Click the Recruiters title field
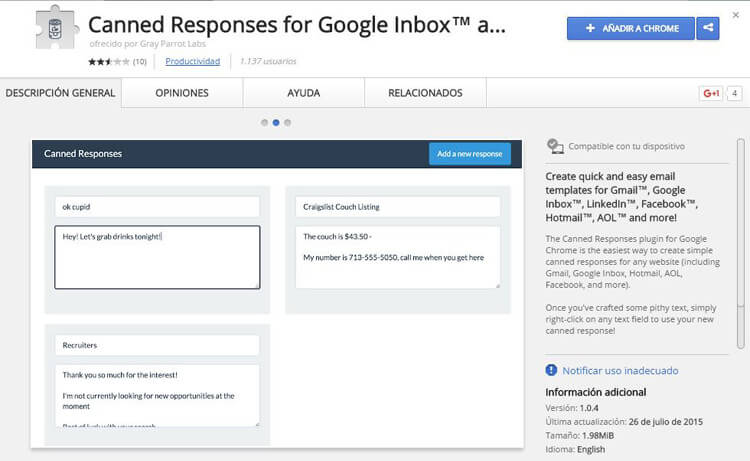The height and width of the screenshot is (461, 750). tap(157, 345)
